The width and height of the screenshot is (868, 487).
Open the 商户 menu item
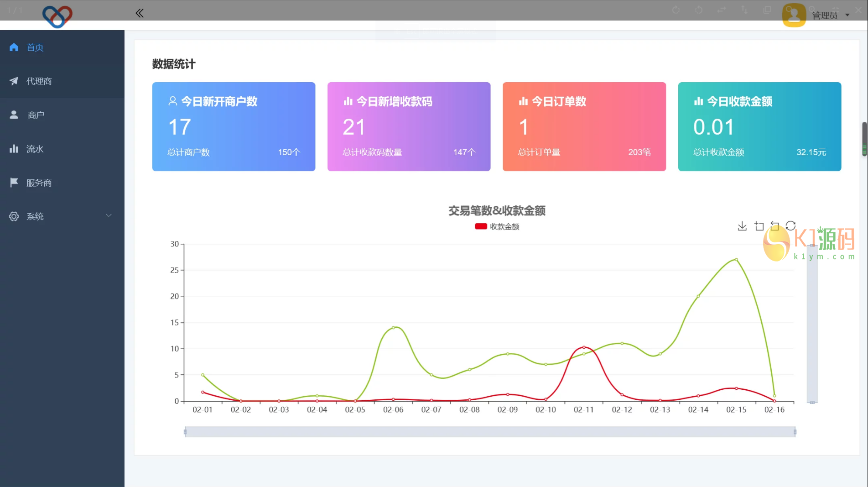(62, 115)
